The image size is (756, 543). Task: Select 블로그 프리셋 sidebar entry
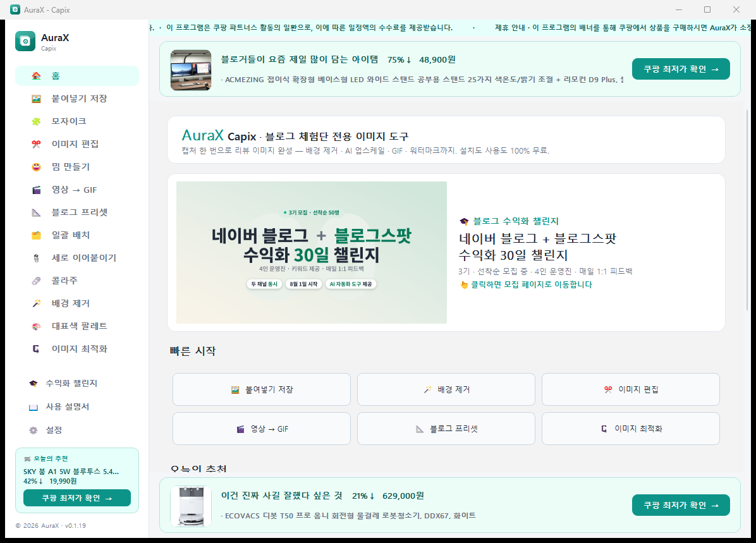pos(77,212)
